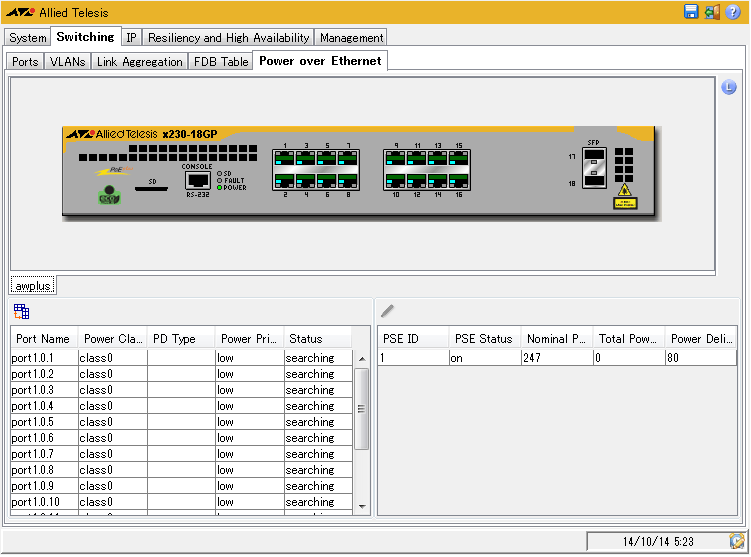
Task: Click the pencil edit PSE icon
Action: click(387, 311)
